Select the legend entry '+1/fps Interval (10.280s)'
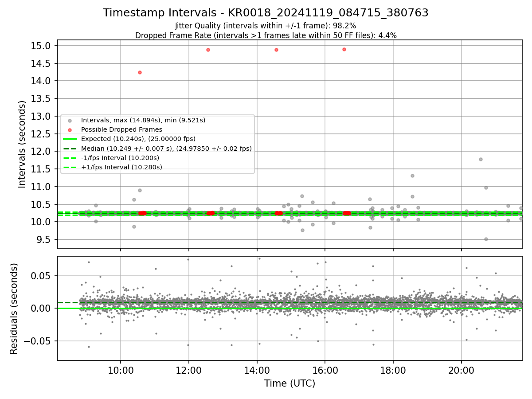This screenshot has height=399, width=532. pyautogui.click(x=121, y=167)
